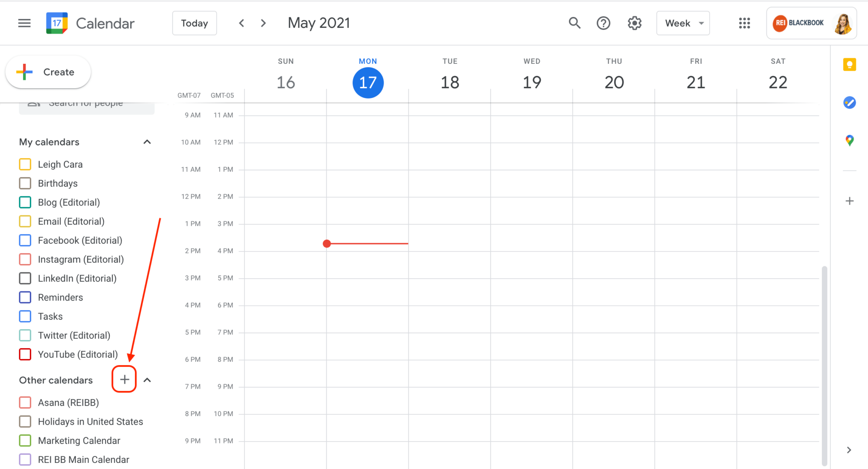Viewport: 868px width, 469px height.
Task: Click Create button to add new event
Action: tap(48, 72)
